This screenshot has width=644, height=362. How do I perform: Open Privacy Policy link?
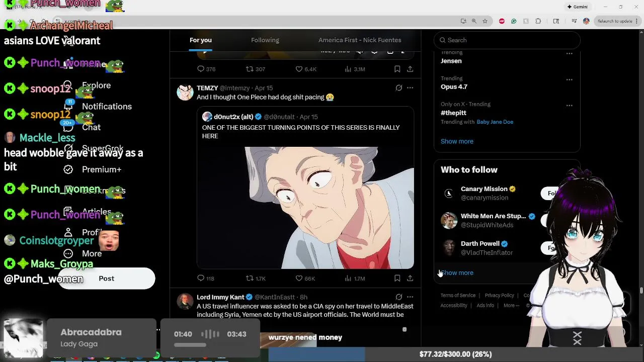click(499, 296)
